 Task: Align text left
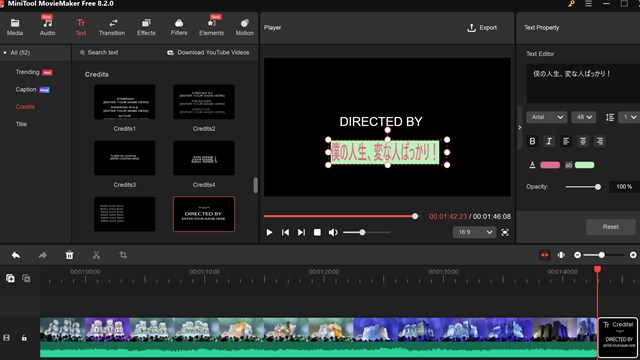point(566,141)
